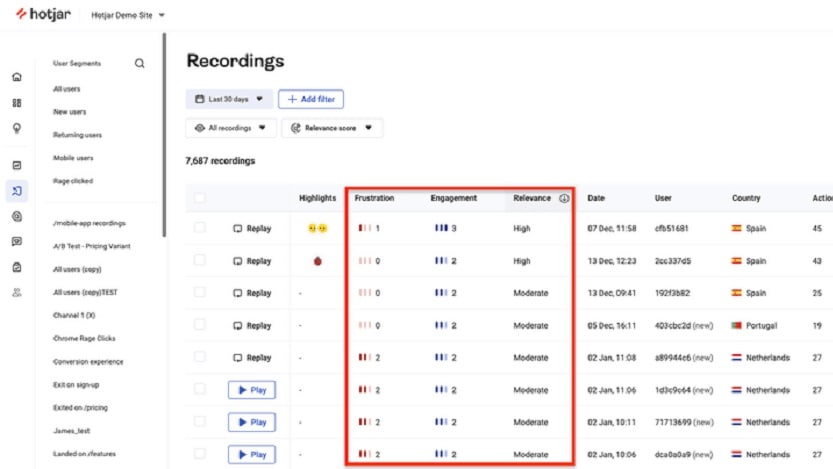This screenshot has height=469, width=833.
Task: Select the All users segment
Action: click(66, 89)
